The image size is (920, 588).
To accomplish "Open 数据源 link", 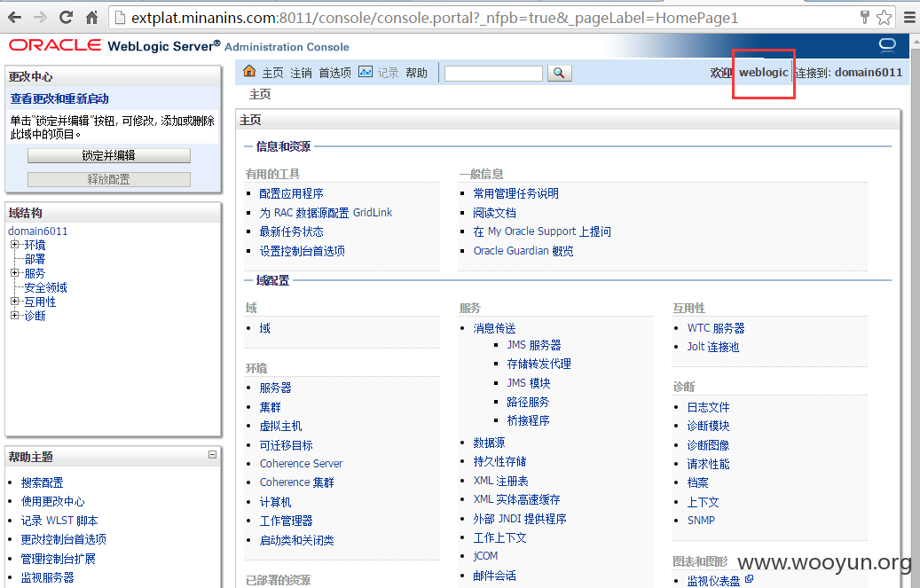I will [x=490, y=443].
